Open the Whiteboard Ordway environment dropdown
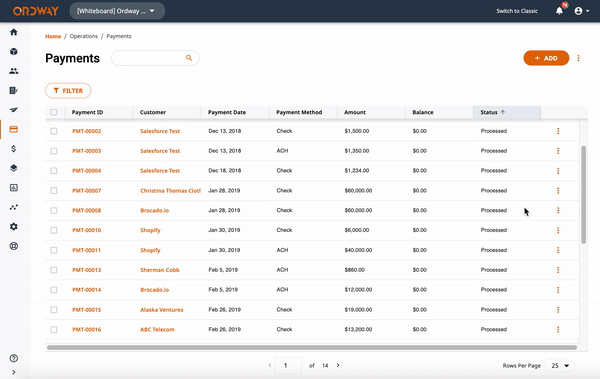 pos(117,11)
